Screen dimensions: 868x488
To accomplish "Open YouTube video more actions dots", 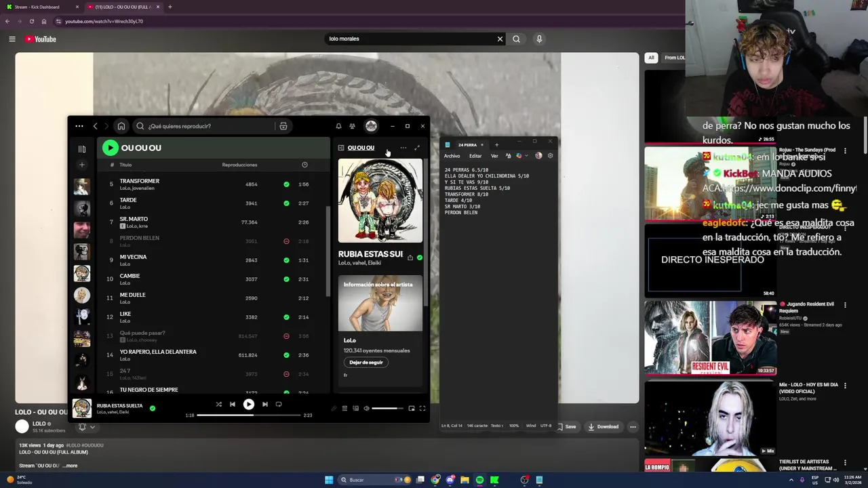I will pyautogui.click(x=633, y=427).
